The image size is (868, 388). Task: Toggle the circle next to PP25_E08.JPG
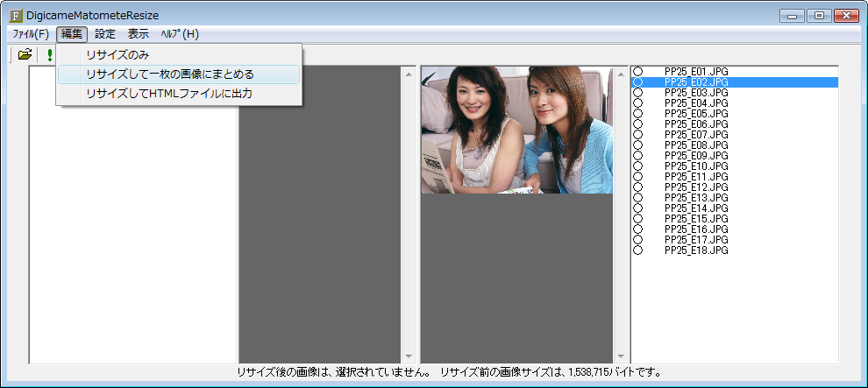(x=637, y=145)
